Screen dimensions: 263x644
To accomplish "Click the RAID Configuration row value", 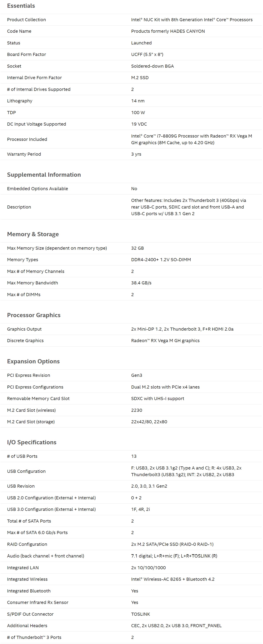I will [172, 544].
